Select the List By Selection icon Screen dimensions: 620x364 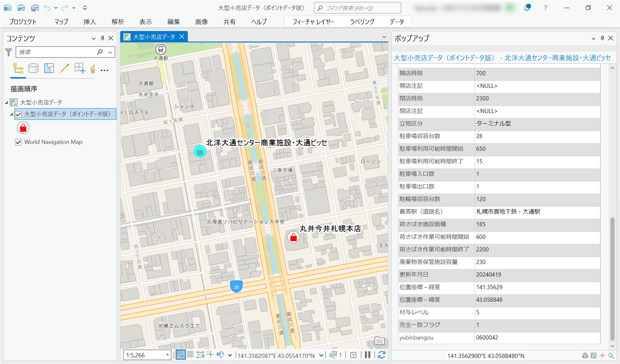49,68
